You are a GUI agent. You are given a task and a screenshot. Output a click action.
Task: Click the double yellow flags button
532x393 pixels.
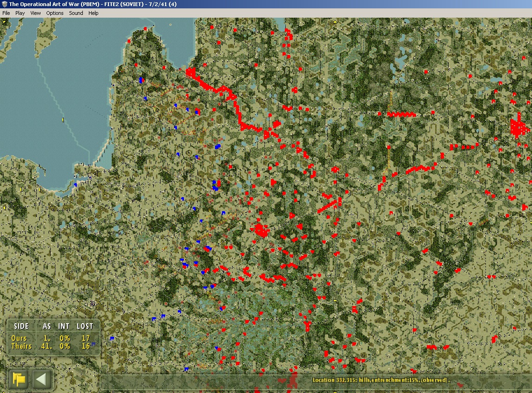[x=19, y=379]
